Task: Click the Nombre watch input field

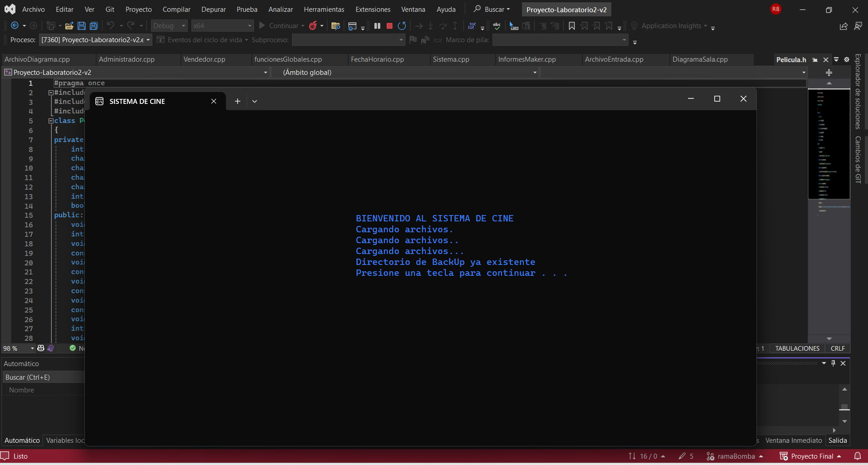Action: point(43,390)
